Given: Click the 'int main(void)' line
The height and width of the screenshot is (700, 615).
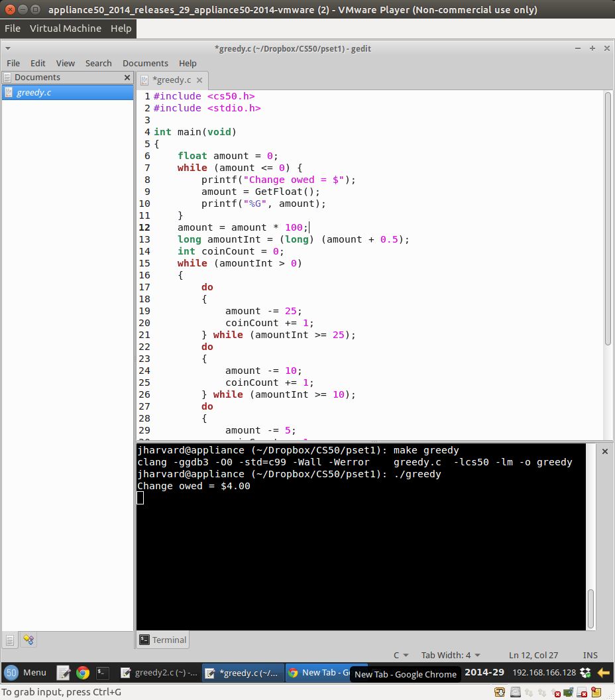Looking at the screenshot, I should click(x=195, y=132).
